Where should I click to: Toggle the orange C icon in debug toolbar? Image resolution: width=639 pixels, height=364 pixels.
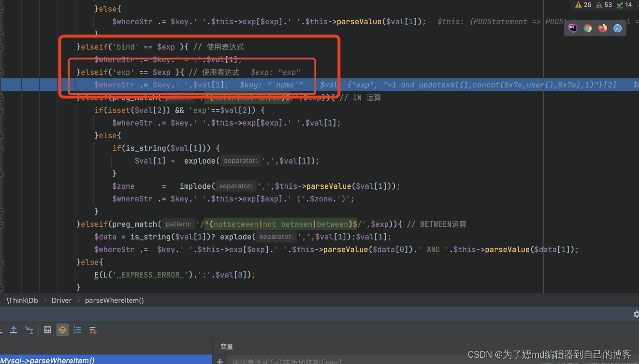pos(62,330)
